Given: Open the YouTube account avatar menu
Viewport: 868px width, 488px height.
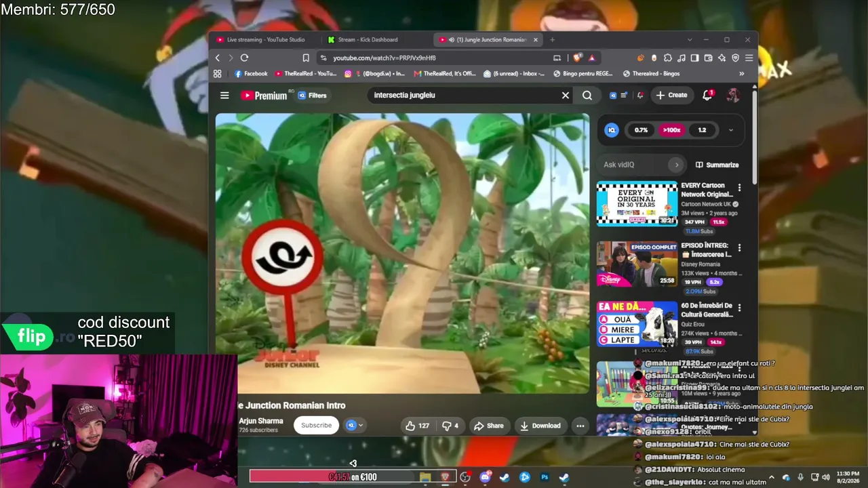Looking at the screenshot, I should (x=733, y=96).
